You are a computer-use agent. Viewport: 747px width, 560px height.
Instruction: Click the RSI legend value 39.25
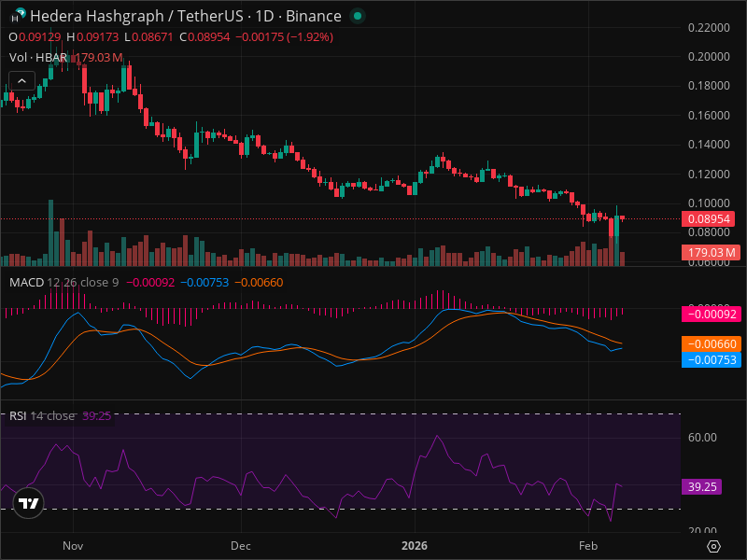97,415
